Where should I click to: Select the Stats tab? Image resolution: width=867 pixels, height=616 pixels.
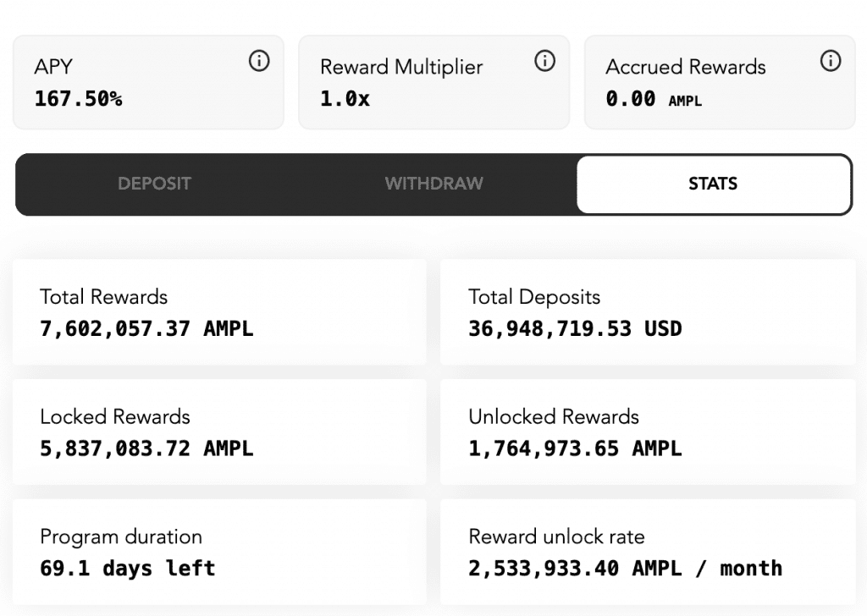tap(713, 184)
